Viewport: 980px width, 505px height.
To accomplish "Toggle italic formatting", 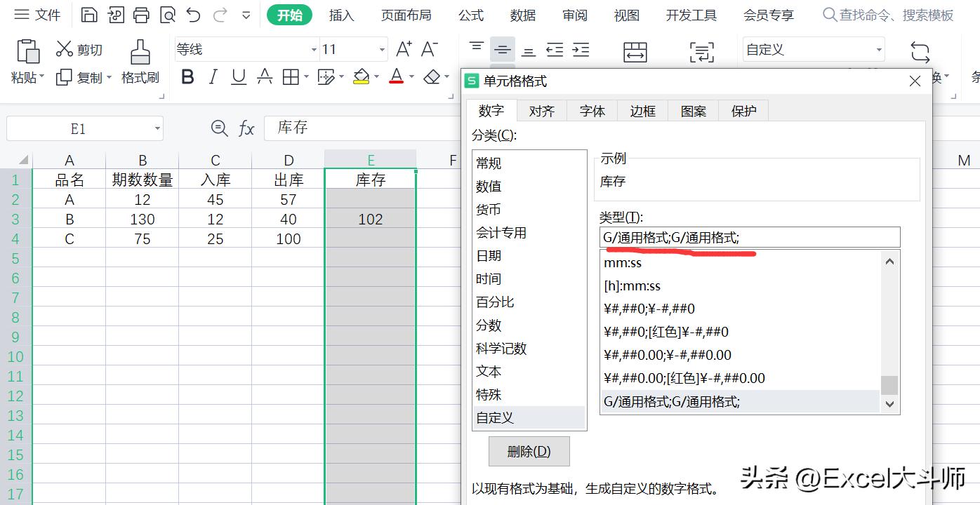I will pos(213,76).
